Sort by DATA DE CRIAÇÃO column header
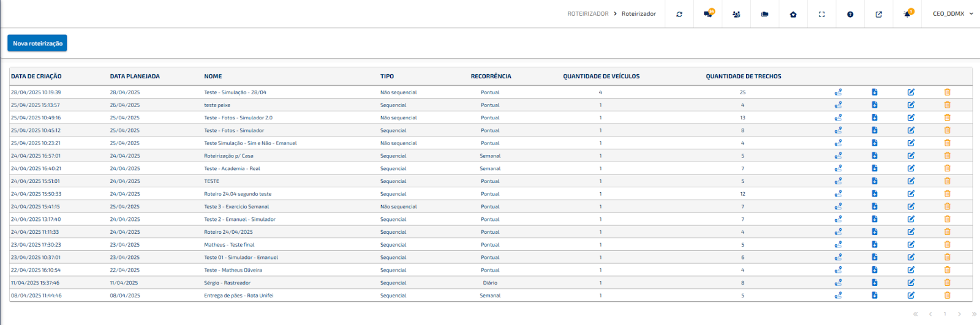Image resolution: width=980 pixels, height=325 pixels. [x=36, y=77]
